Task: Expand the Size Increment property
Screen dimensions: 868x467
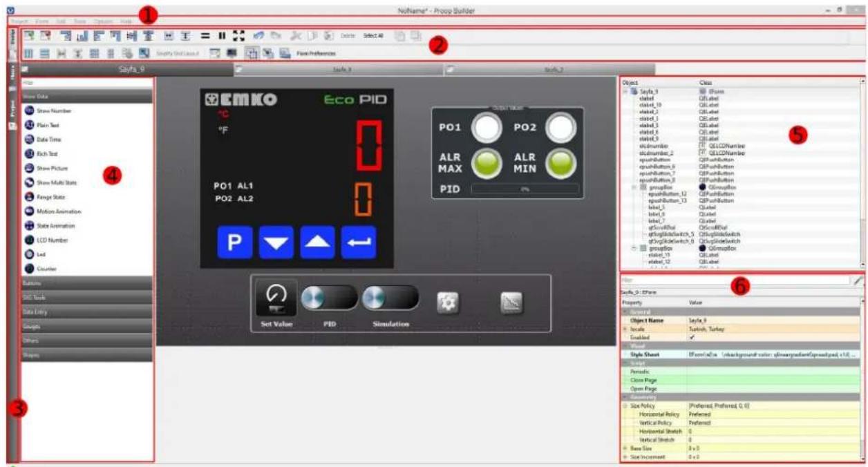Action: coord(625,457)
